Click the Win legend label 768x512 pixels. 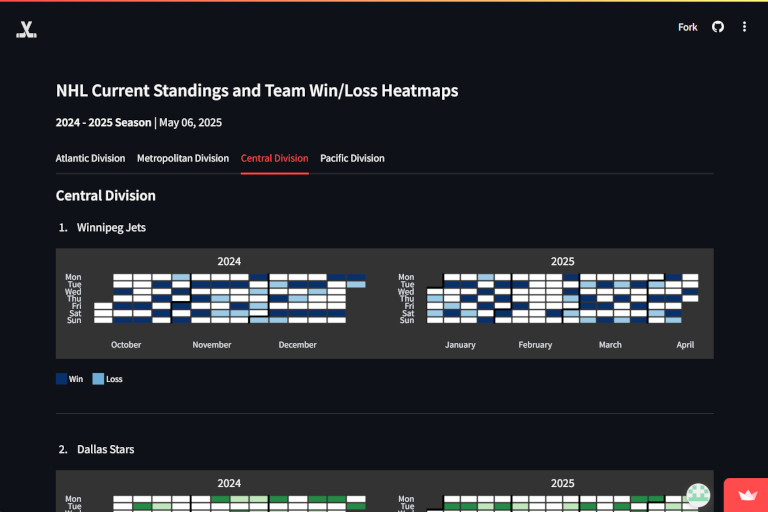[x=76, y=379]
